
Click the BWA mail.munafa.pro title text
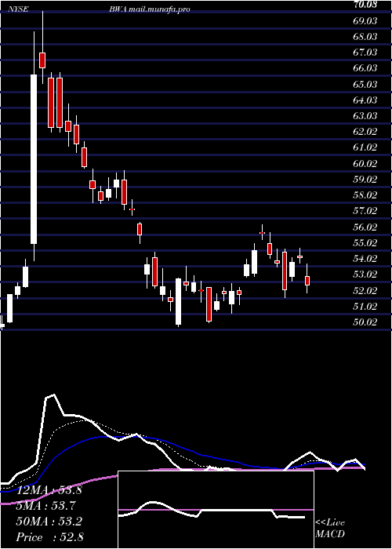(x=150, y=9)
